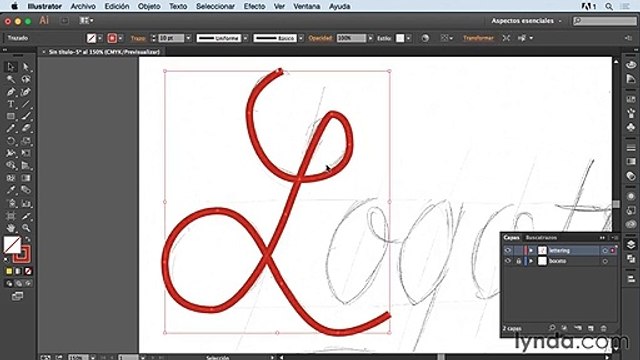Select the Pen tool

point(11,92)
